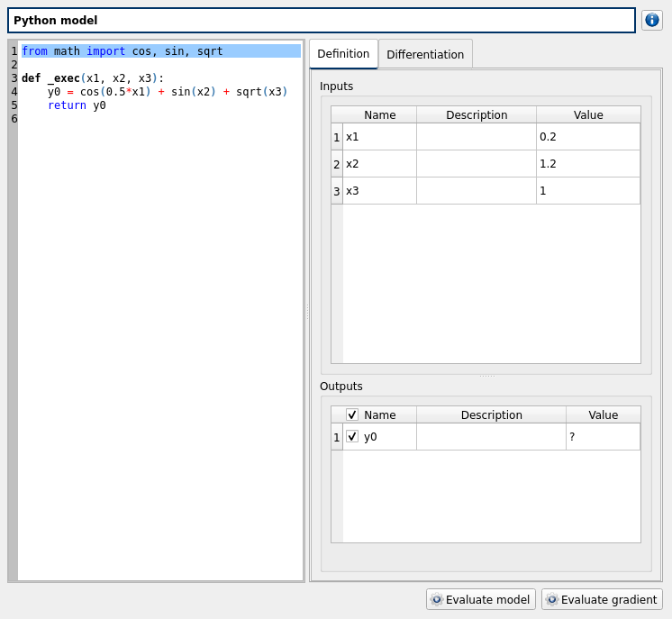Click the x3 input name cell
672x619 pixels.
[379, 191]
